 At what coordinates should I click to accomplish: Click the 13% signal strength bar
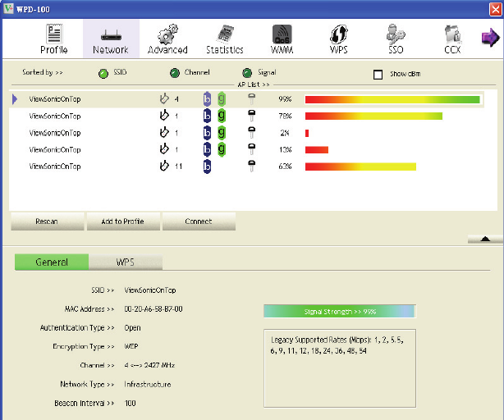(317, 149)
